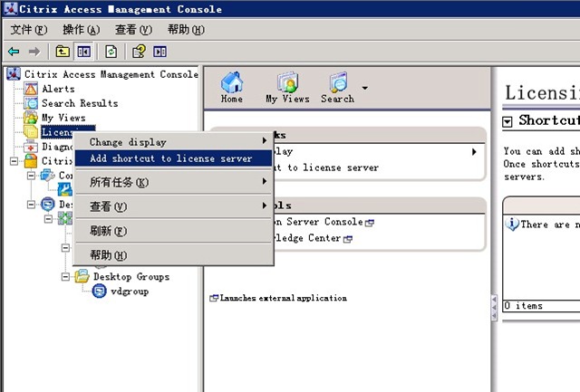Click the green Back arrow in the toolbar
This screenshot has width=580, height=392.
point(14,52)
